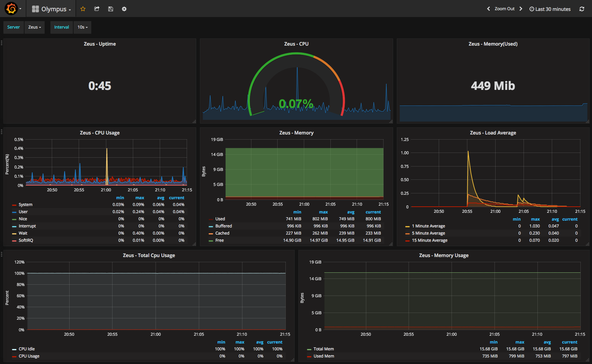Sort Memory legend by max column header
This screenshot has width=592, height=364.
point(323,212)
